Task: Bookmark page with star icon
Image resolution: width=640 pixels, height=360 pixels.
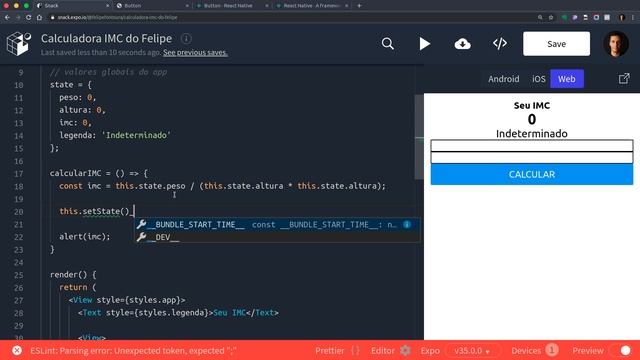Action: point(551,18)
